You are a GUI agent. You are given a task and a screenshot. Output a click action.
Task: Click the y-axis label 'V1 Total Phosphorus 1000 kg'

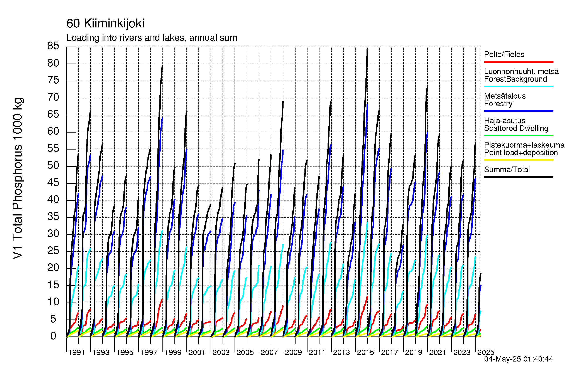pyautogui.click(x=18, y=178)
